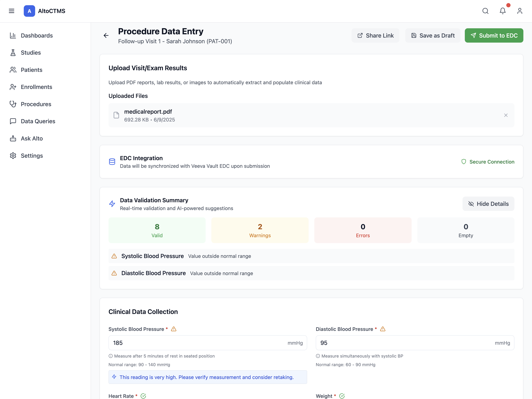
Task: Click the medicalreport.pdf file icon
Action: pos(117,115)
